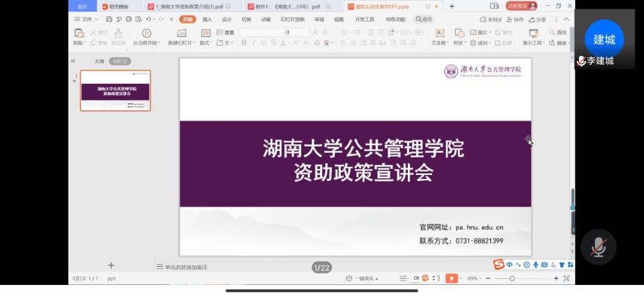The width and height of the screenshot is (644, 297).
Task: Open the Presentation Tools icon
Action: [x=534, y=34]
